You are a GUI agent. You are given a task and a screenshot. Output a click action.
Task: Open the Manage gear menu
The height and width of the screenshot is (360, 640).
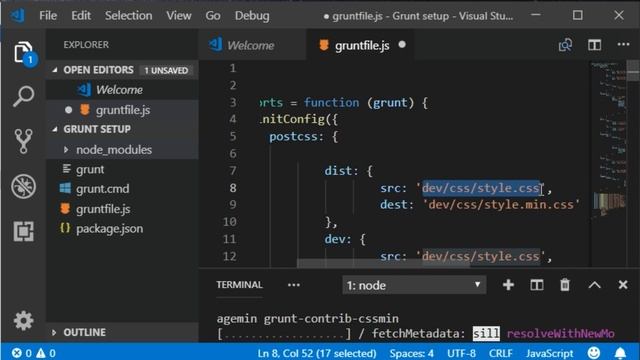click(x=23, y=320)
